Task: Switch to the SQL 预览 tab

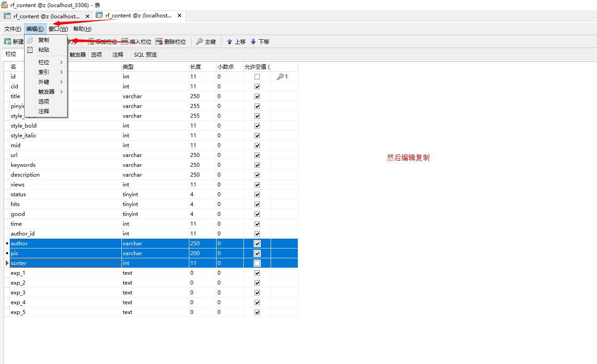Action: click(146, 55)
